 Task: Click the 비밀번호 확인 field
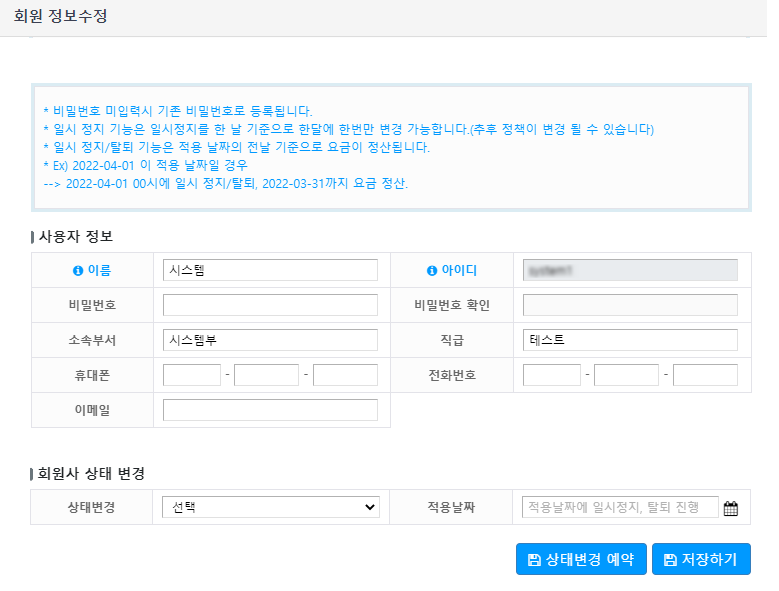[630, 305]
